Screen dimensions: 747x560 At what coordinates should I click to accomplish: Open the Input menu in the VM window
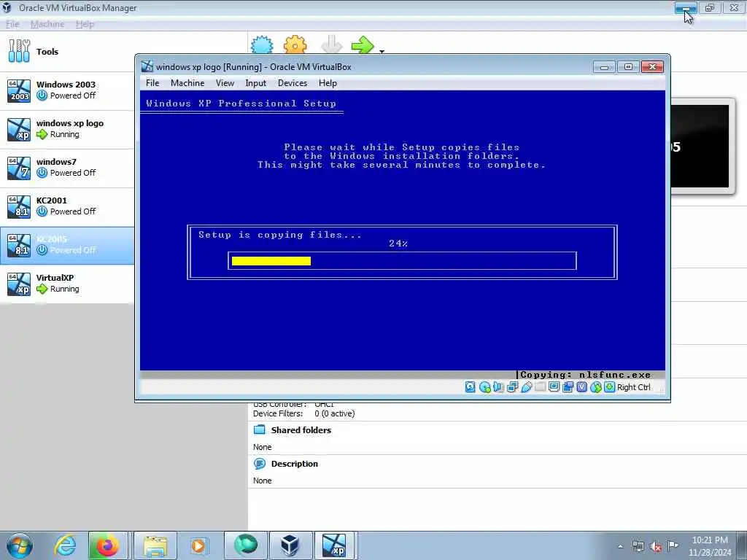[256, 83]
